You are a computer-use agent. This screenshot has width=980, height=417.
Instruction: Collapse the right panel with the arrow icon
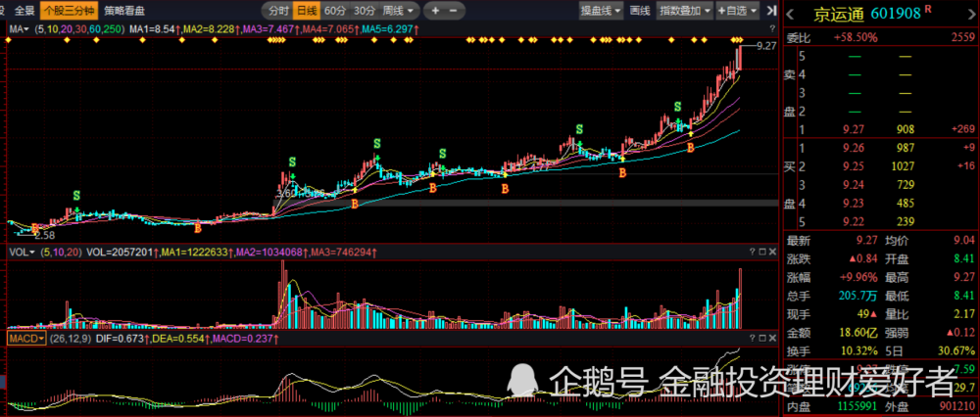(x=771, y=11)
